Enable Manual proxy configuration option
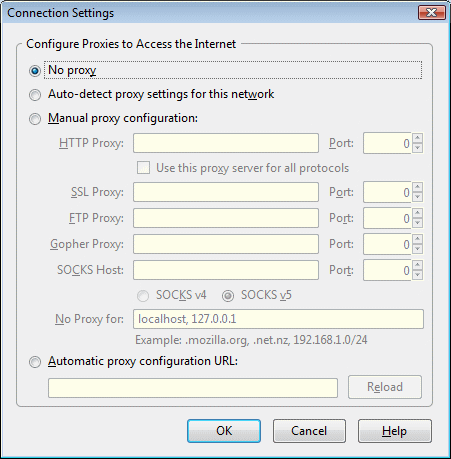This screenshot has height=459, width=451. point(35,119)
